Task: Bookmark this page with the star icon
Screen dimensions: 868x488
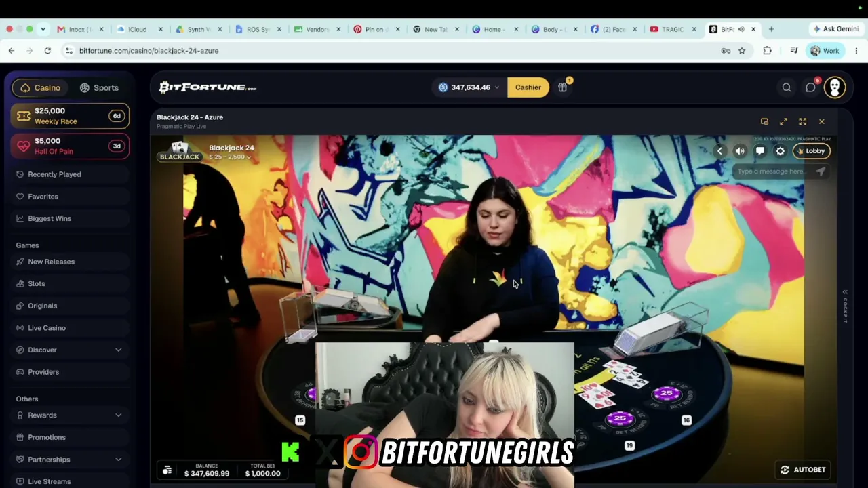Action: [742, 51]
